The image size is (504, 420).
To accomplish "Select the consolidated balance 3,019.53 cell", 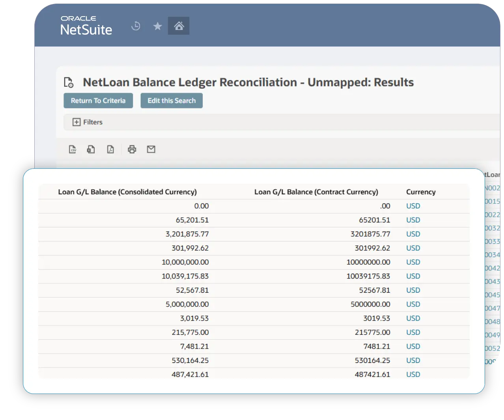I will [194, 318].
